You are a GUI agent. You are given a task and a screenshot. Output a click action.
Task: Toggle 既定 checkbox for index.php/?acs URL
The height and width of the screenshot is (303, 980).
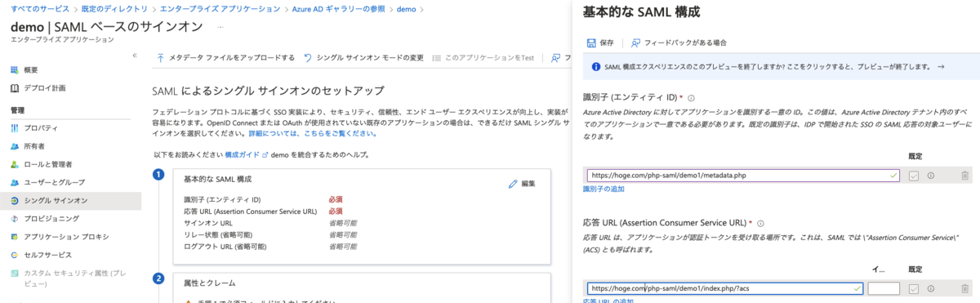(x=914, y=288)
